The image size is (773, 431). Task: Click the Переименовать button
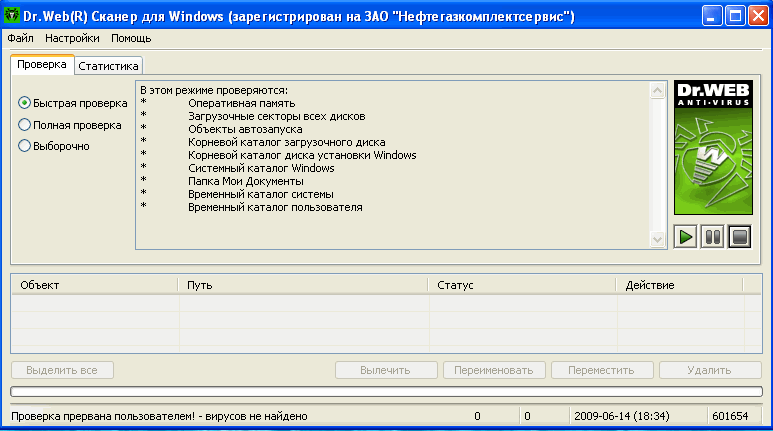tap(494, 370)
